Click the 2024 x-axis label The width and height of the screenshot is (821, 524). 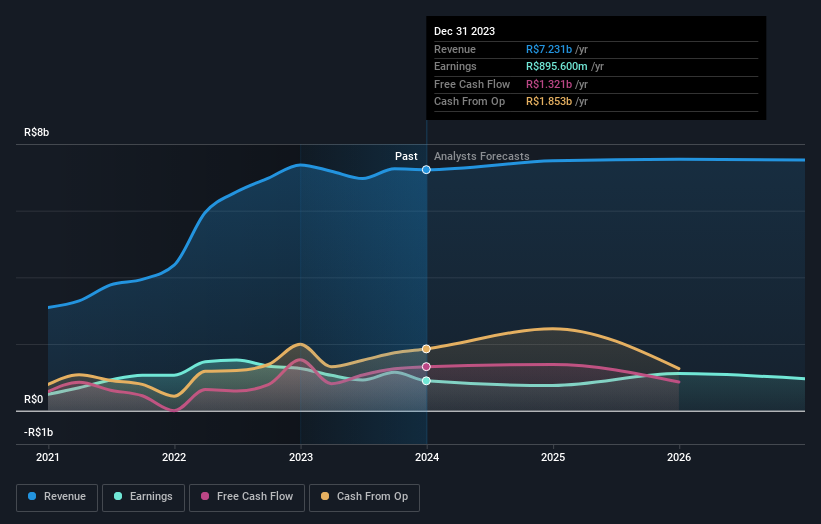(x=427, y=458)
